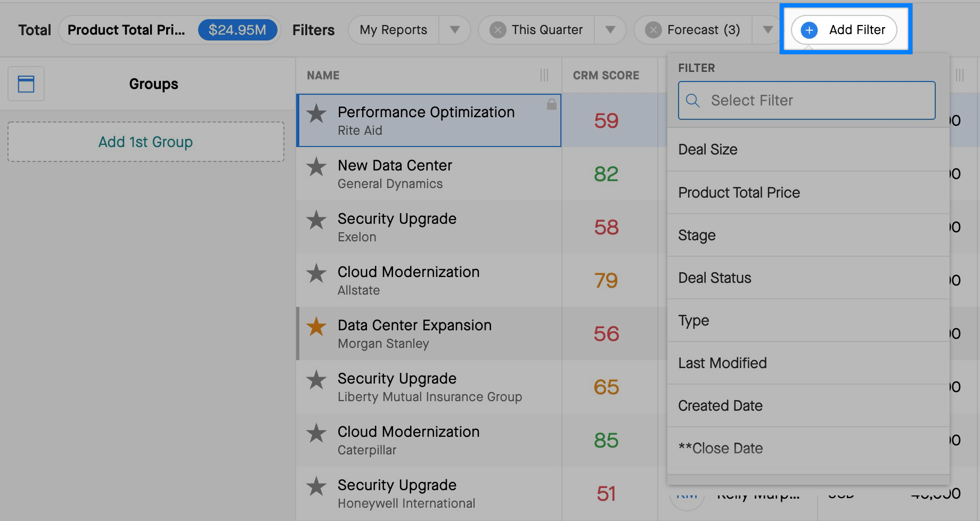Viewport: 980px width, 521px height.
Task: Open the Forecast filter dropdown arrow
Action: (x=767, y=30)
